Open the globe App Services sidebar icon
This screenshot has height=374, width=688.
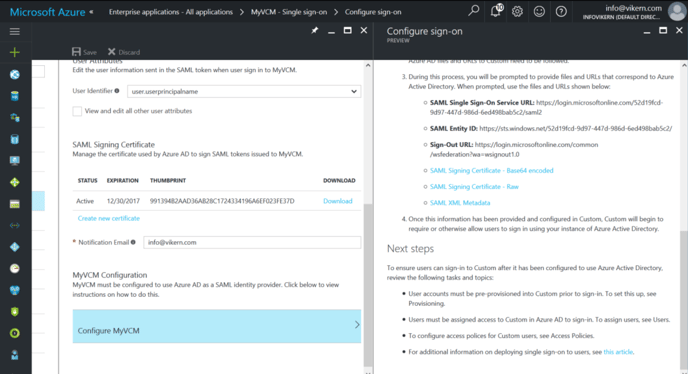[x=14, y=75]
